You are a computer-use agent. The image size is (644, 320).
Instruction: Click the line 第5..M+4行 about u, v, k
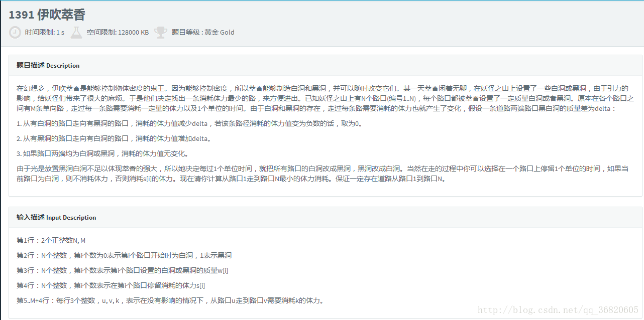coord(170,301)
